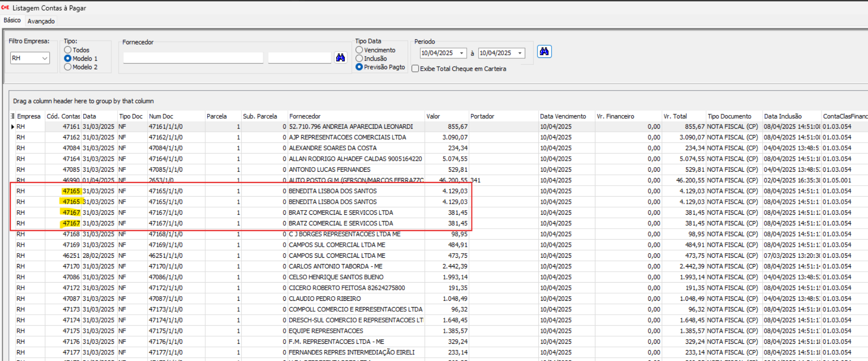The width and height of the screenshot is (868, 361).
Task: Click the grid column chooser icon before Empresa
Action: coord(13,116)
